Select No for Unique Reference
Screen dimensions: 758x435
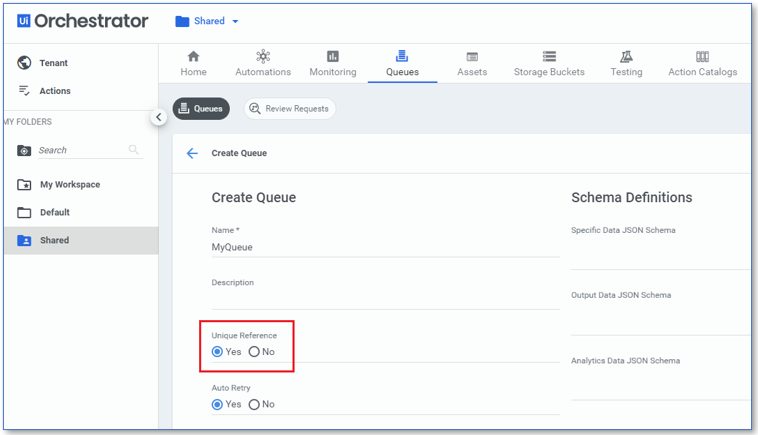(254, 352)
